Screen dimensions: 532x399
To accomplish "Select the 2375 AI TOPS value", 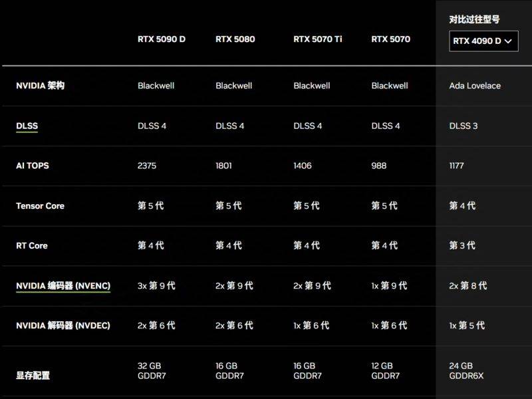I will 147,166.
